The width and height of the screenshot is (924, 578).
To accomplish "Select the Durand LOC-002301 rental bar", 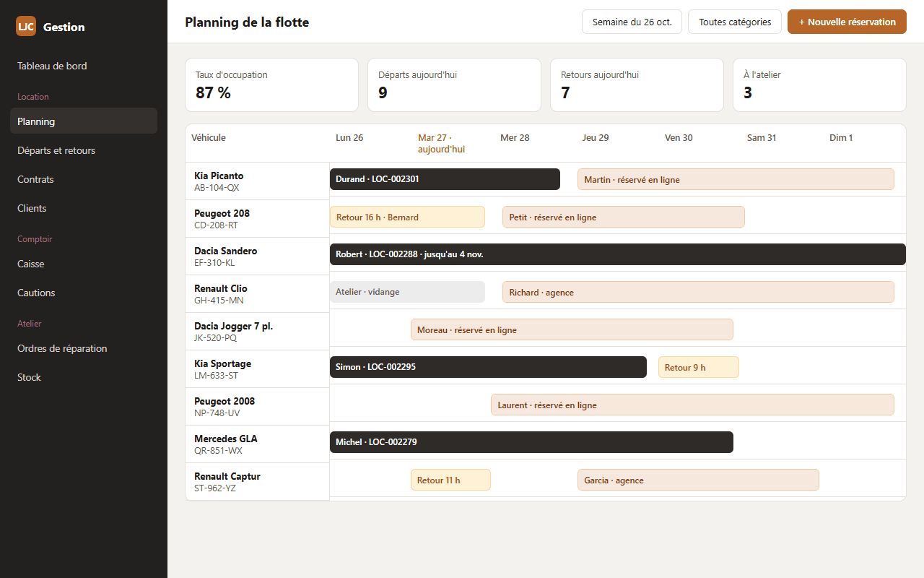I will 445,179.
